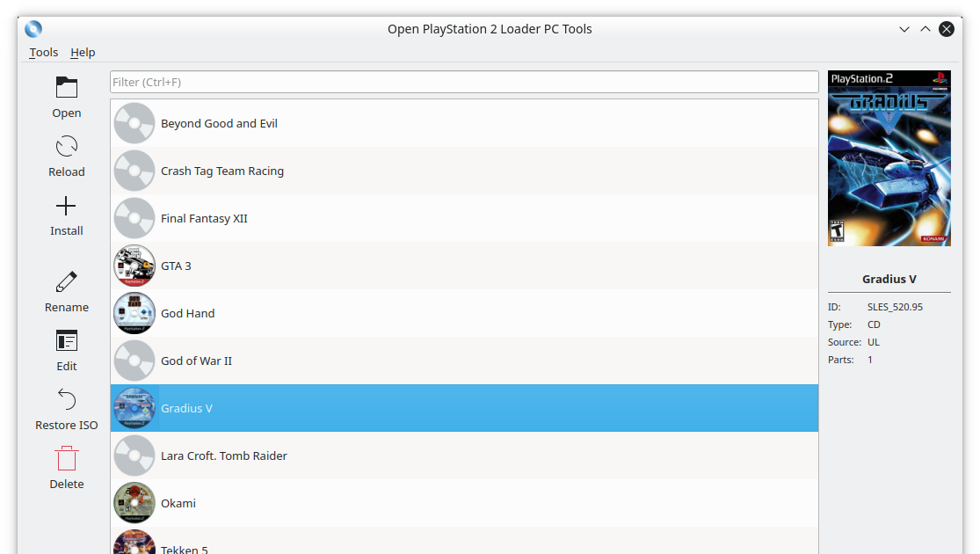Select the God of War II title
Viewport: 980px width, 554px height.
tap(196, 361)
